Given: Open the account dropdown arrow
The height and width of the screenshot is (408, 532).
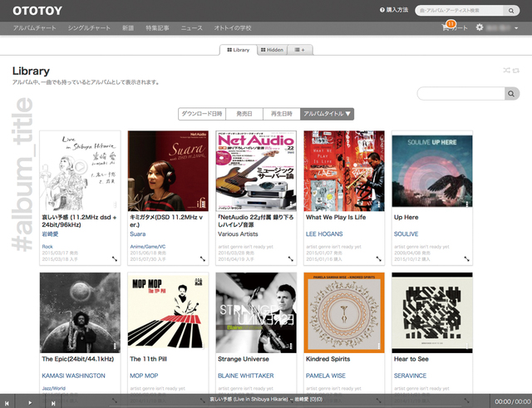Looking at the screenshot, I should [516, 28].
